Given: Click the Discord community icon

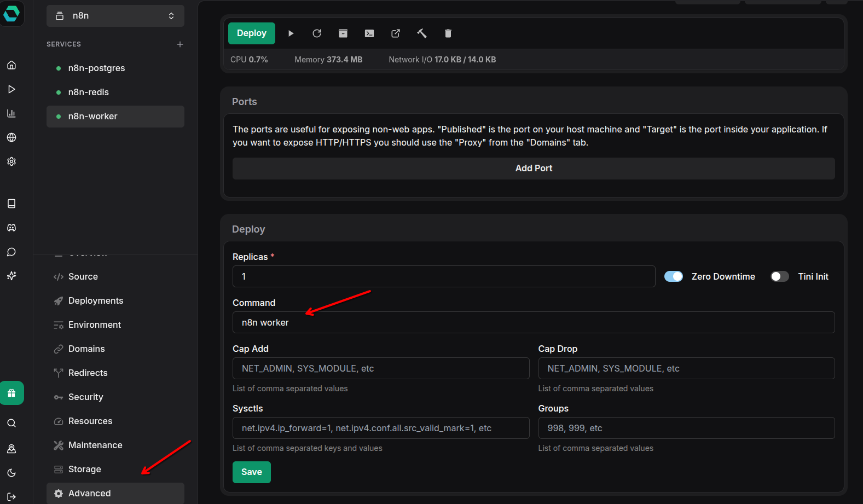Looking at the screenshot, I should point(11,228).
